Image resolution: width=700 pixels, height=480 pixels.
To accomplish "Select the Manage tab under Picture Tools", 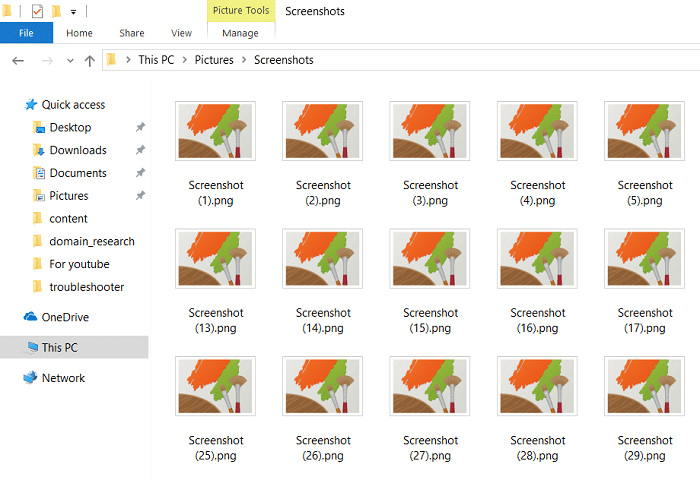I will 240,33.
